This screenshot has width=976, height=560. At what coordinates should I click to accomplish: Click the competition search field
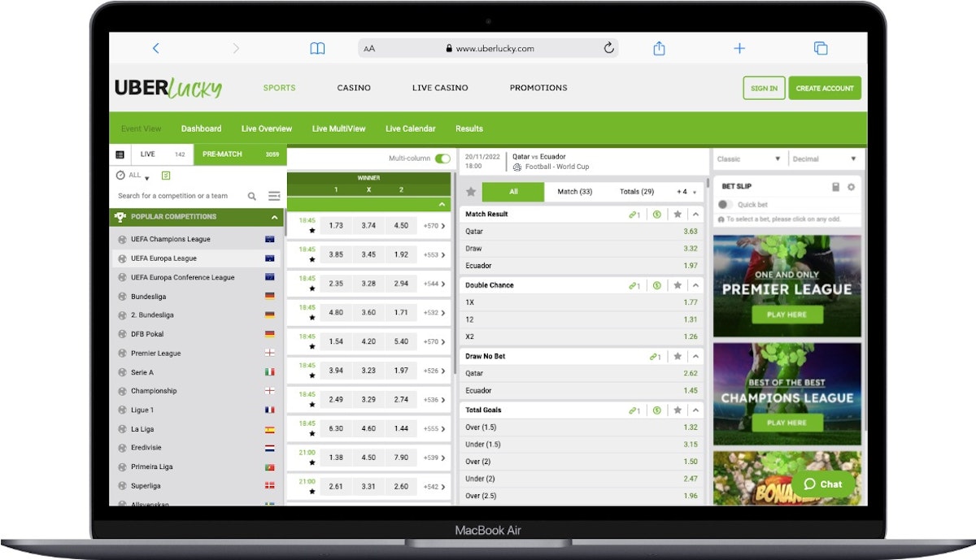[x=182, y=196]
